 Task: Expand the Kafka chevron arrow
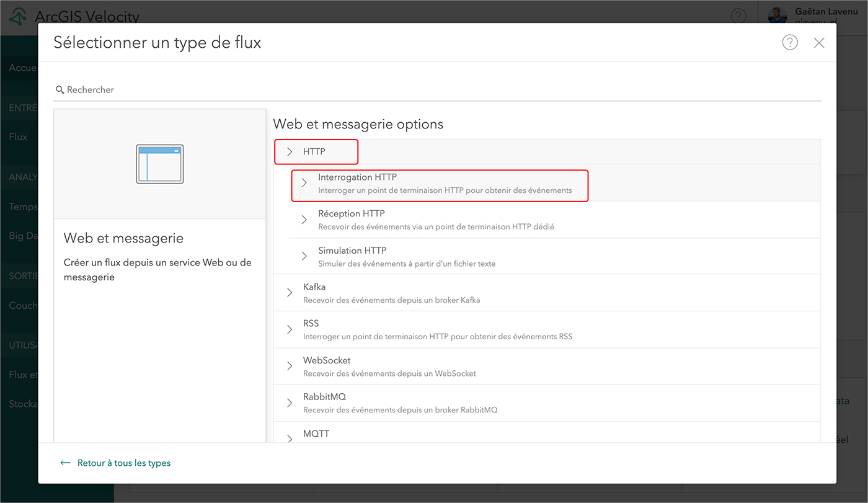[290, 293]
